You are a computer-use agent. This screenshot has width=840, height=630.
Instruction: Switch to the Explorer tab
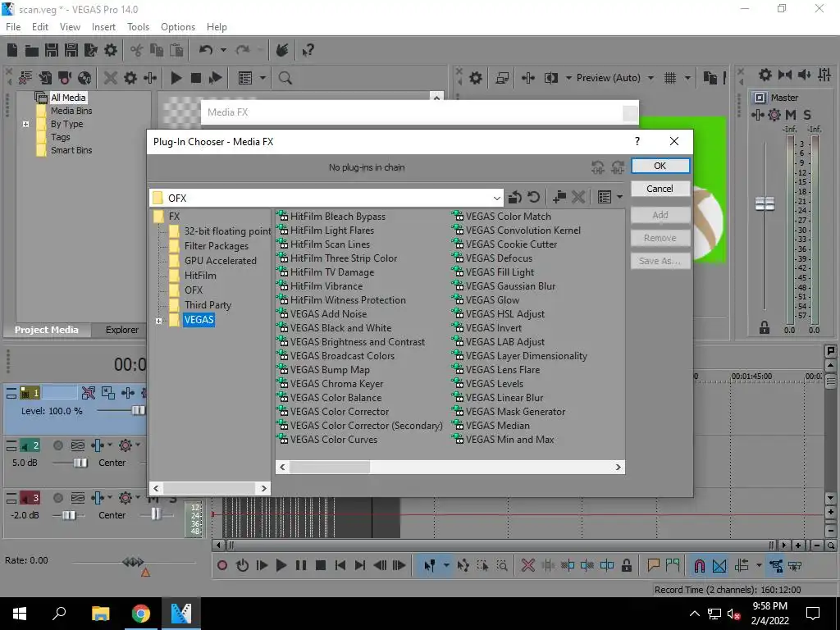(x=121, y=330)
